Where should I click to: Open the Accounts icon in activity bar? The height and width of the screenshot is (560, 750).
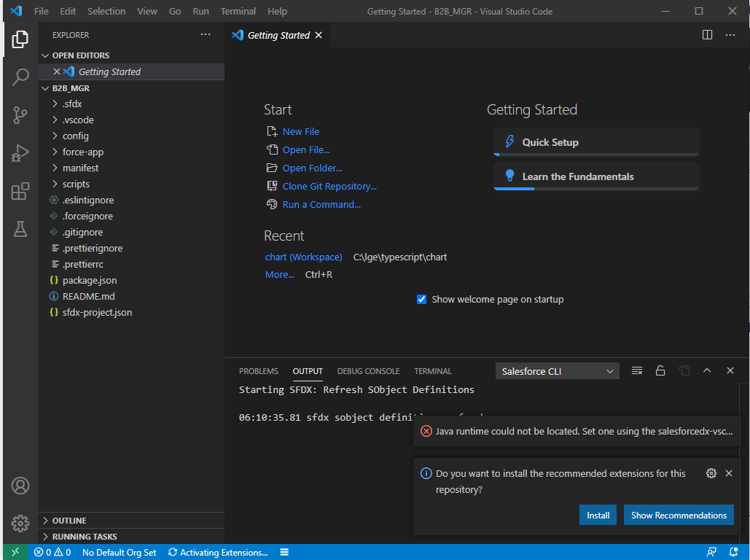20,486
